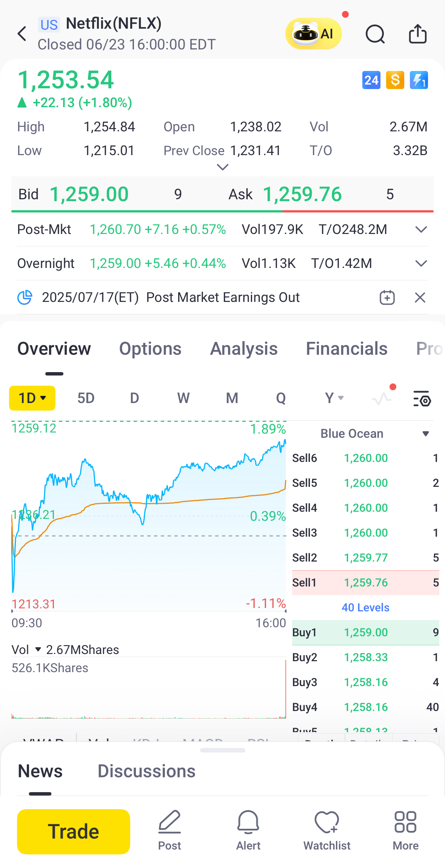The image size is (445, 868).
Task: Select Sell5 order book row
Action: point(365,483)
